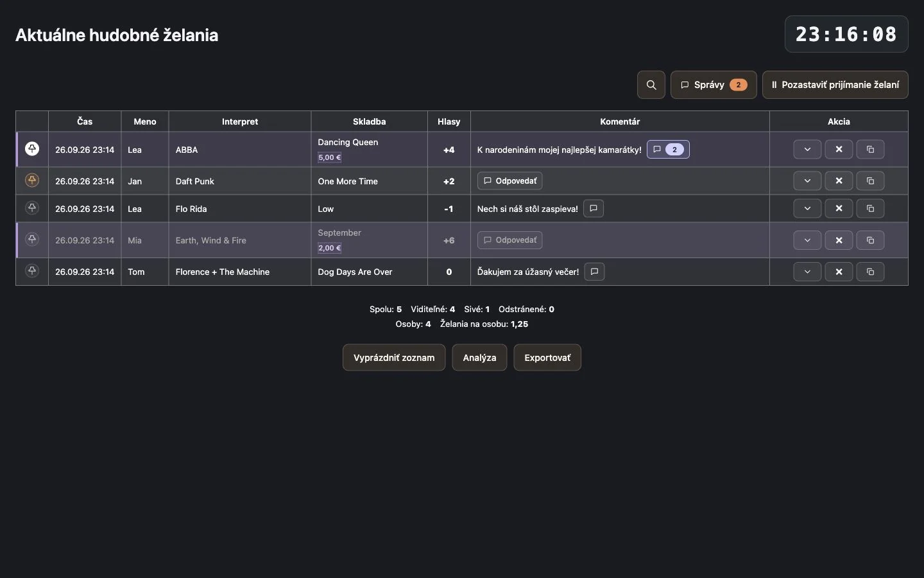Viewport: 924px width, 578px height.
Task: Remove the September request using X icon
Action: tap(839, 240)
